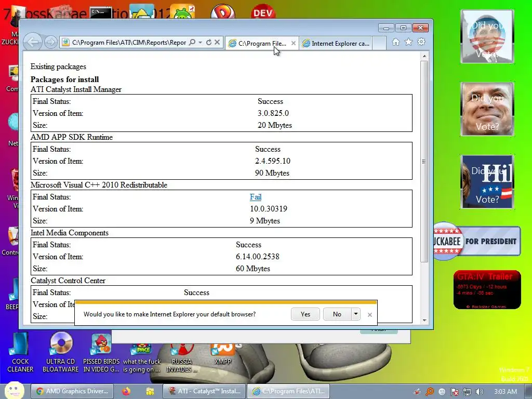Refresh the page with the reload icon

tap(209, 43)
